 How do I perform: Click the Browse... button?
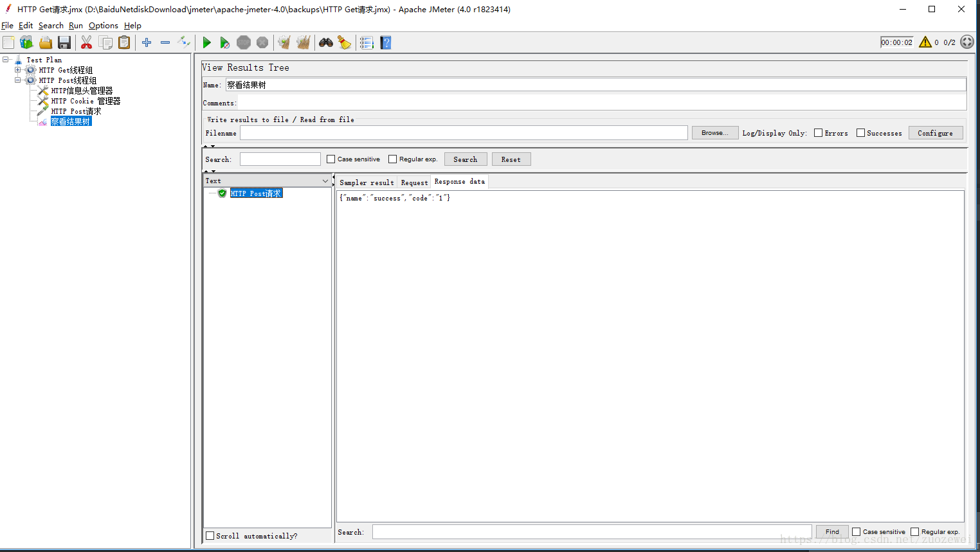click(x=715, y=133)
